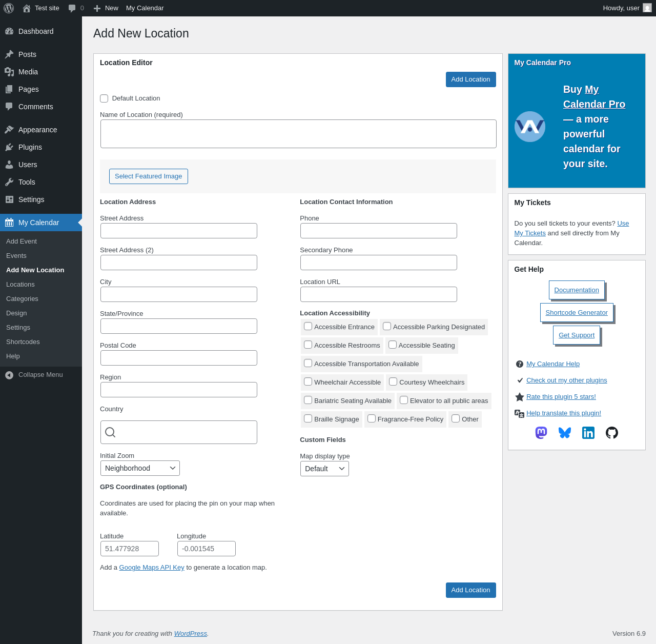
Task: Open the LinkedIn icon link
Action: pos(588,433)
